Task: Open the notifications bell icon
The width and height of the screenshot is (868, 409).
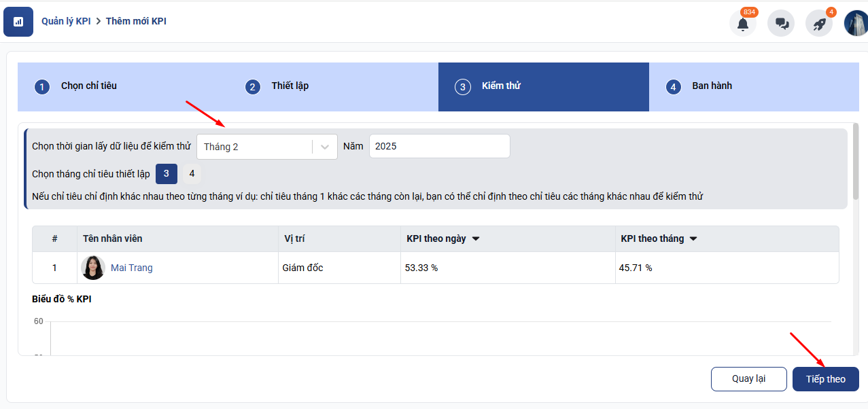Action: point(743,24)
